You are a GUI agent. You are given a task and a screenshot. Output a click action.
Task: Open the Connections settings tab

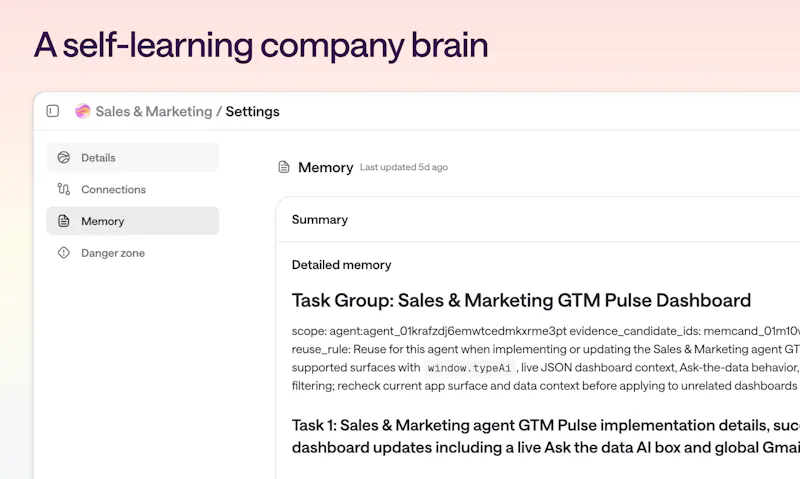point(133,189)
